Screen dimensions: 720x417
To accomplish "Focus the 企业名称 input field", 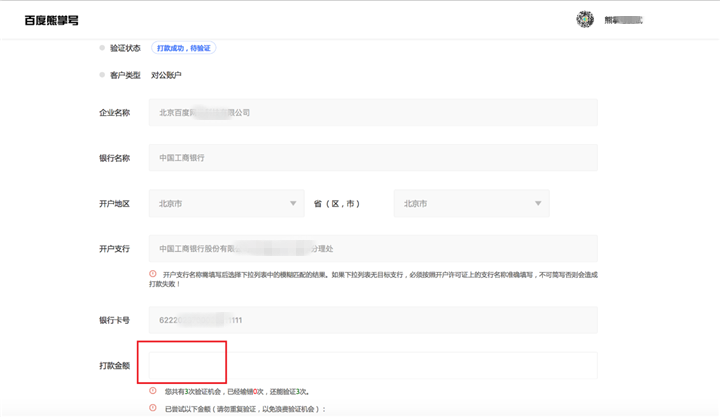I will coord(373,113).
